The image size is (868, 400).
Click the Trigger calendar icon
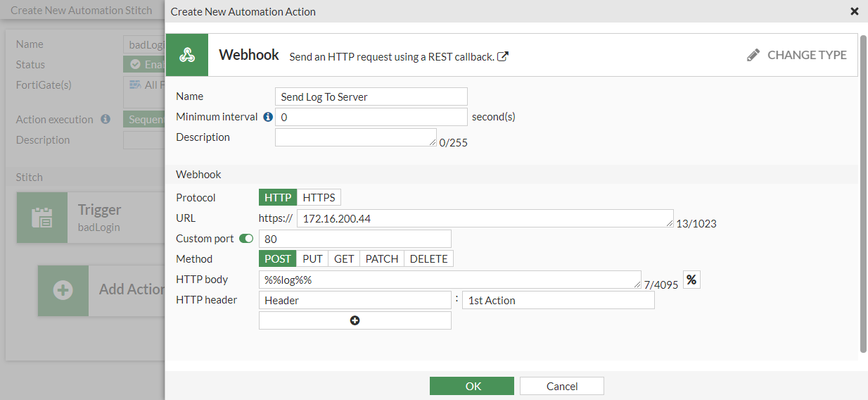(42, 218)
